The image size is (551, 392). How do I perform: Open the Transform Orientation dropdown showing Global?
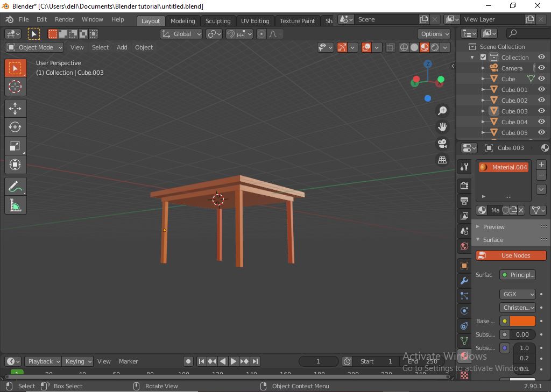click(181, 33)
